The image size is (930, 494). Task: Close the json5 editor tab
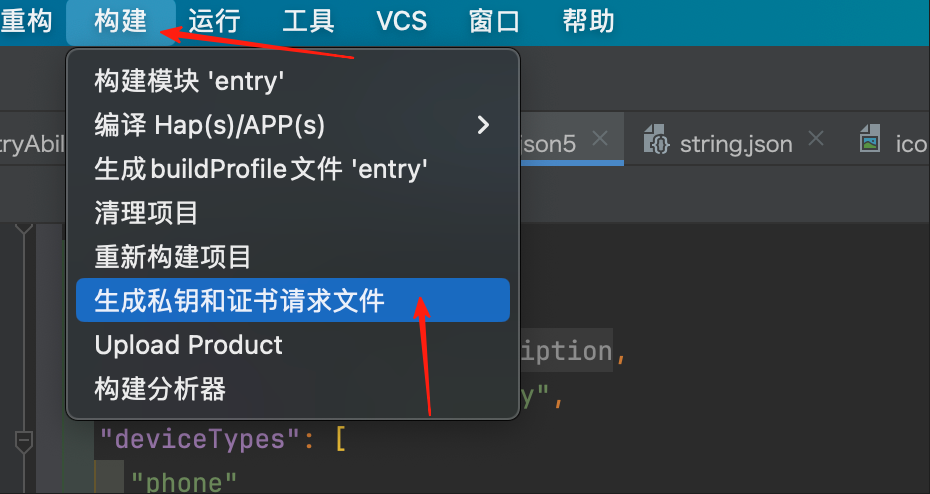(600, 140)
